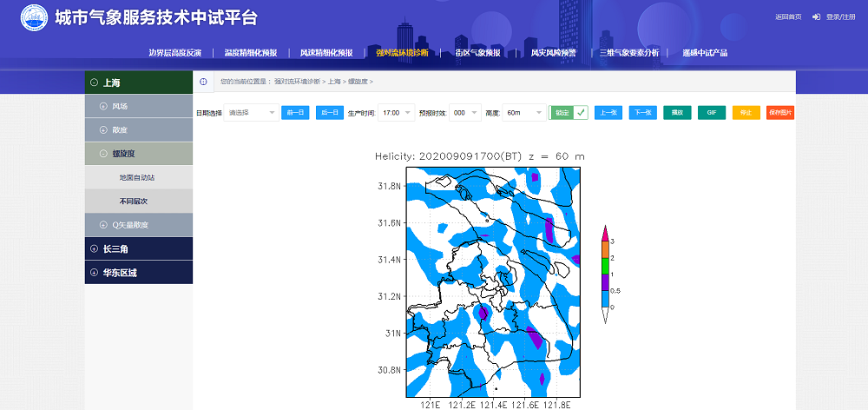
Task: Click the 下一张 next image button
Action: click(643, 112)
